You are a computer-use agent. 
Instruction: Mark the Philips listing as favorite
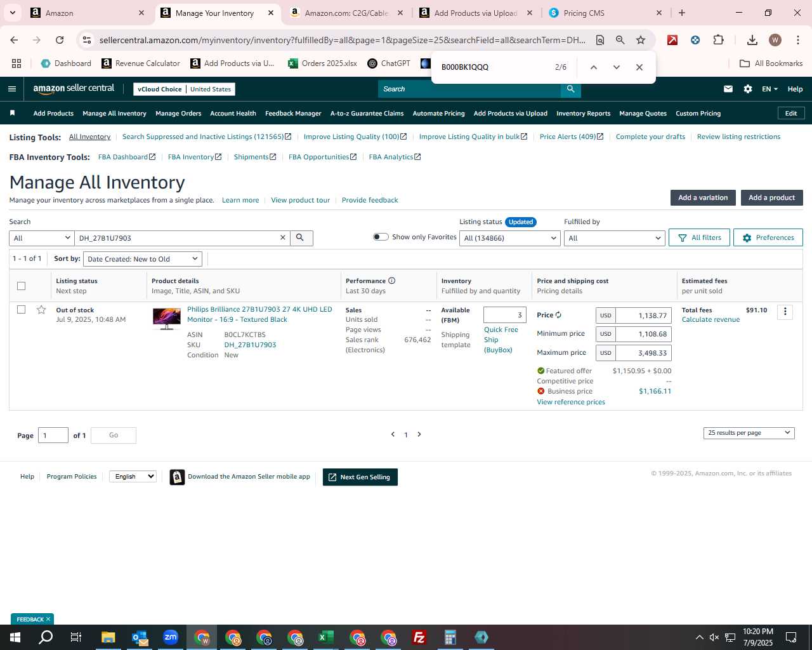(41, 310)
